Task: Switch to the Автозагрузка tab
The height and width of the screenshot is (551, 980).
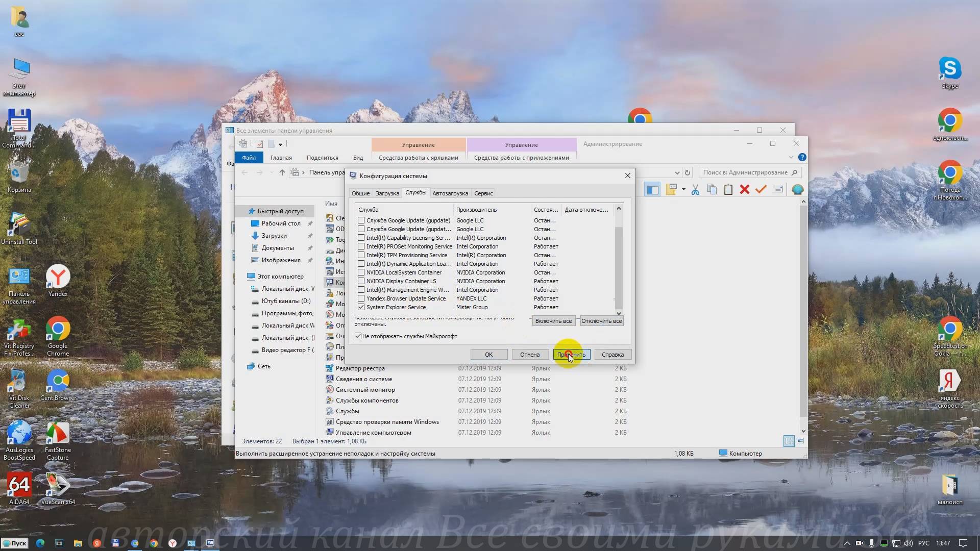Action: click(450, 193)
